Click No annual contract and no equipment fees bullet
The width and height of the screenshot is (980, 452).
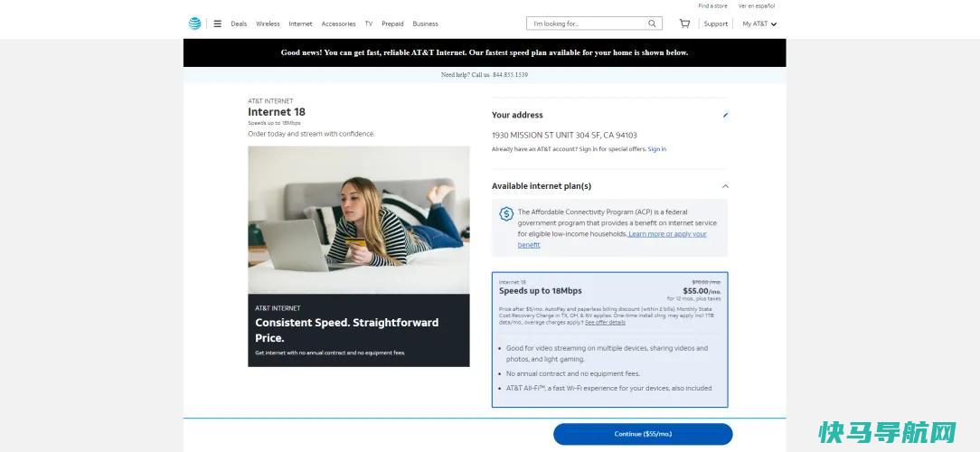[x=573, y=374]
